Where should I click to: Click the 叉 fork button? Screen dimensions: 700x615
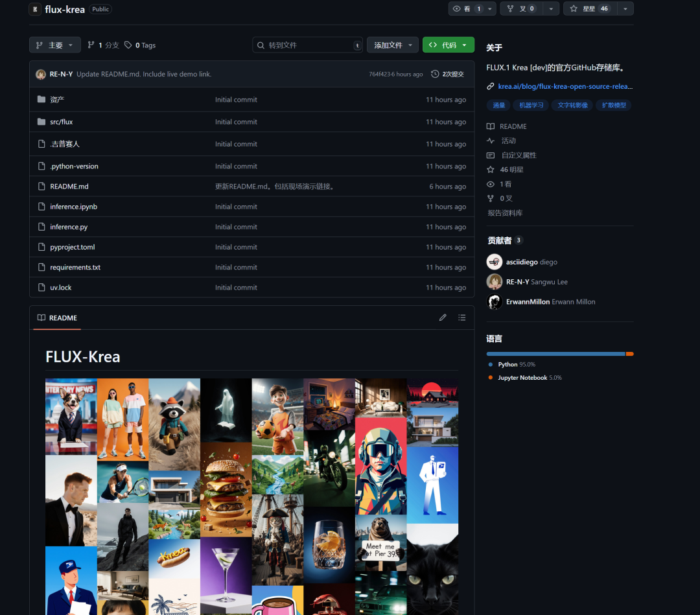[x=522, y=8]
